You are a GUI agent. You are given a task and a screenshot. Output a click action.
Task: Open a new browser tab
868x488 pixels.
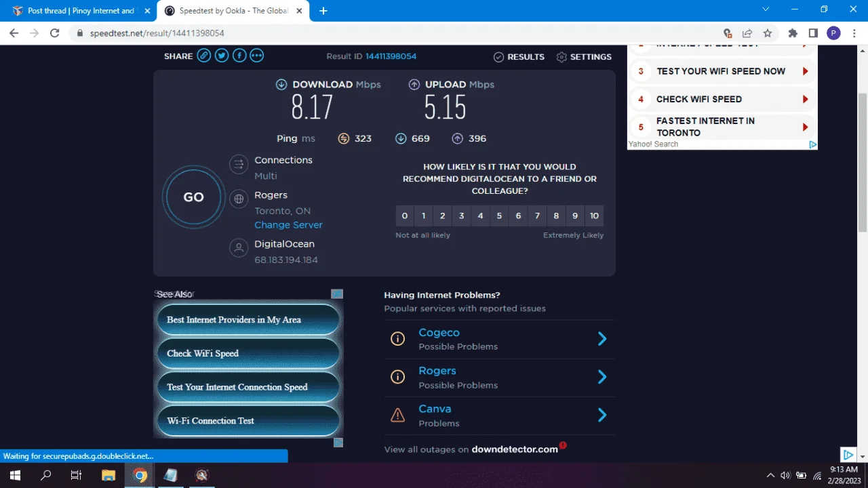(x=323, y=11)
